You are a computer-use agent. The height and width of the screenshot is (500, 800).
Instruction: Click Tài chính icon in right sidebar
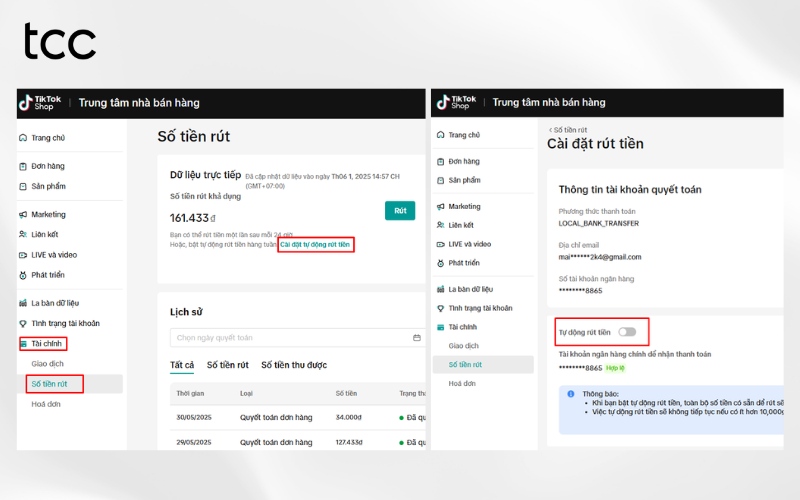click(x=441, y=327)
